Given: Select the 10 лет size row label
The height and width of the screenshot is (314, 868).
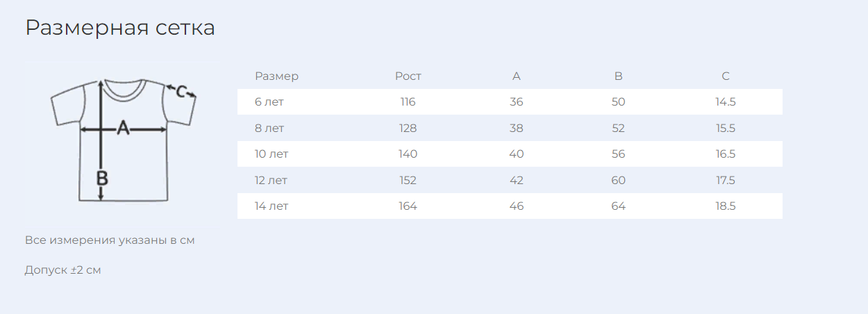Looking at the screenshot, I should [272, 154].
